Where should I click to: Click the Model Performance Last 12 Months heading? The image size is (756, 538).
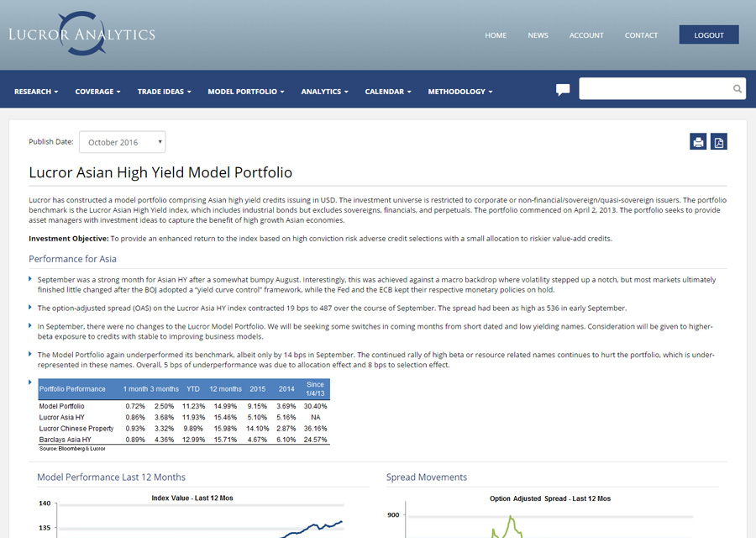[112, 477]
